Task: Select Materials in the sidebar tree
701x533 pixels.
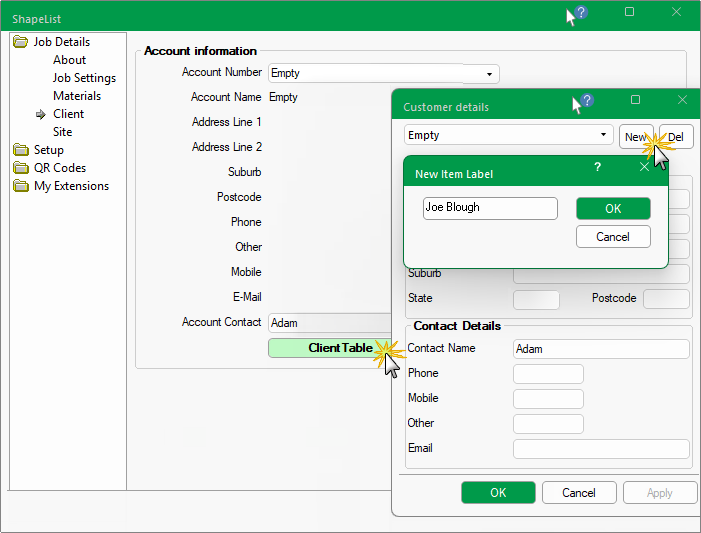Action: (x=77, y=96)
